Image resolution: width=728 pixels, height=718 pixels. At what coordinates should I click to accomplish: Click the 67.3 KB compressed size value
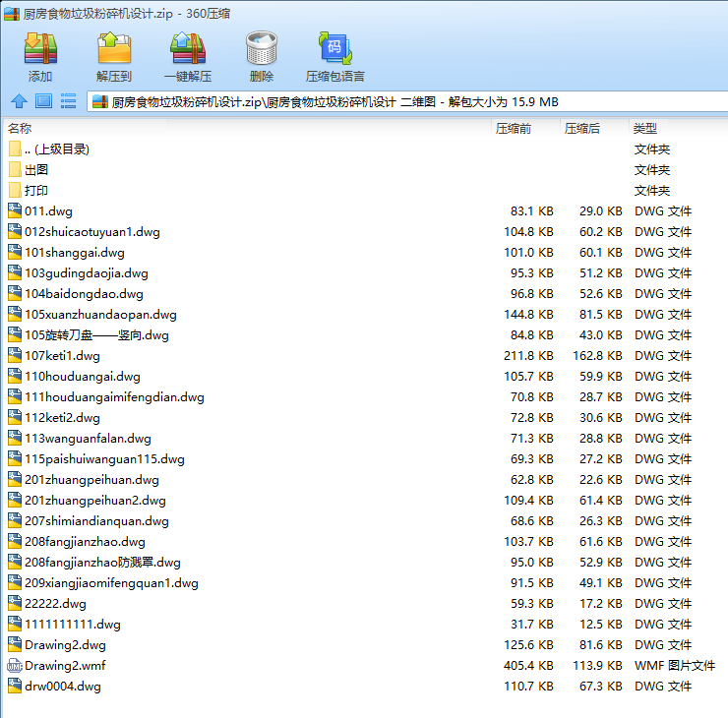click(x=601, y=686)
